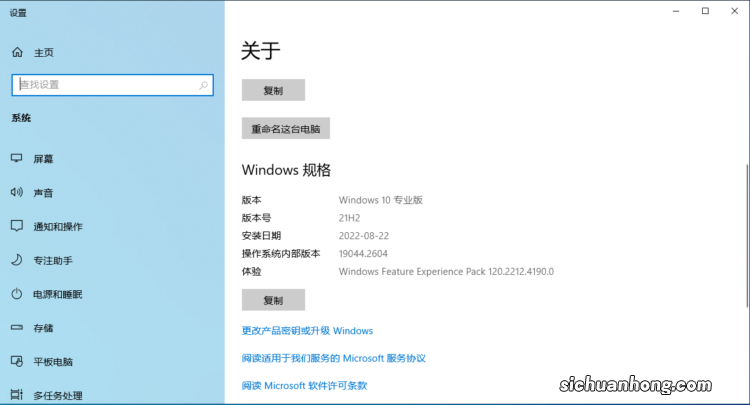Image resolution: width=750 pixels, height=405 pixels.
Task: Close the Settings window
Action: [x=735, y=11]
